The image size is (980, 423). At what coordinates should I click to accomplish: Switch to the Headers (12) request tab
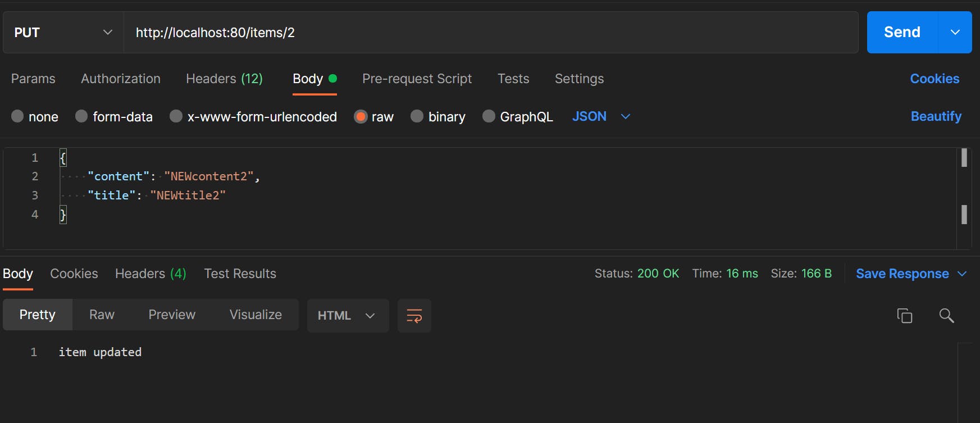pos(224,79)
